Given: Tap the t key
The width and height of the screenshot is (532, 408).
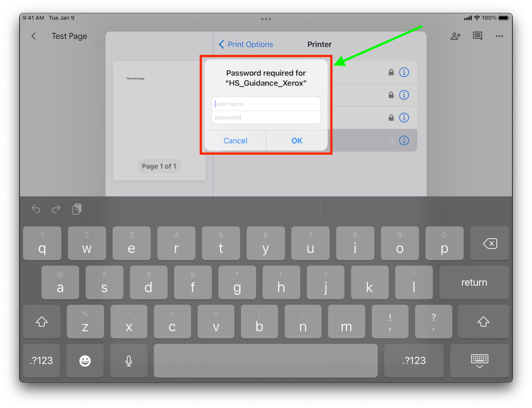Looking at the screenshot, I should (x=221, y=243).
